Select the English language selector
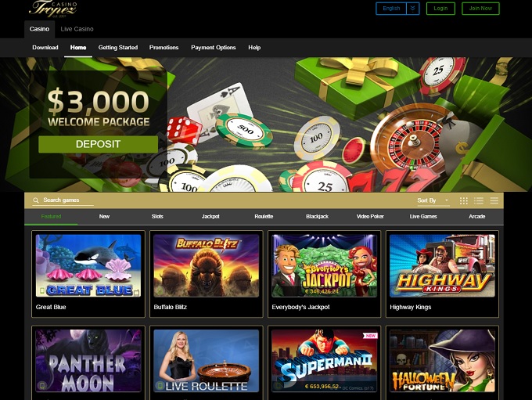The width and height of the screenshot is (532, 400). point(391,9)
